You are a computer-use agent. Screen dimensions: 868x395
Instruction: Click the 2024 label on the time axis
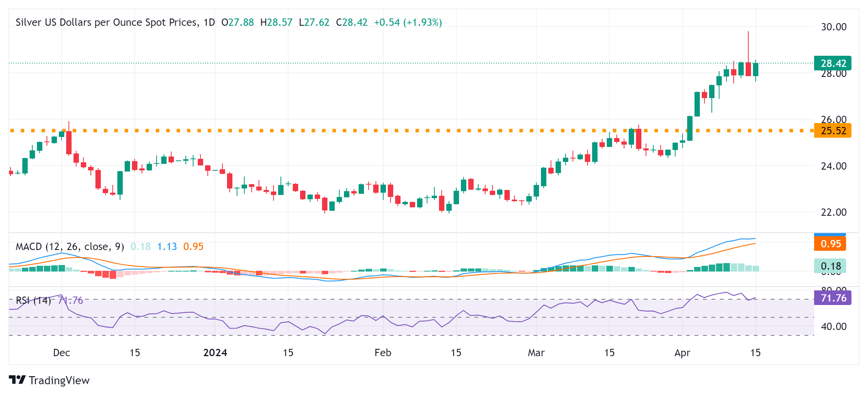click(215, 353)
